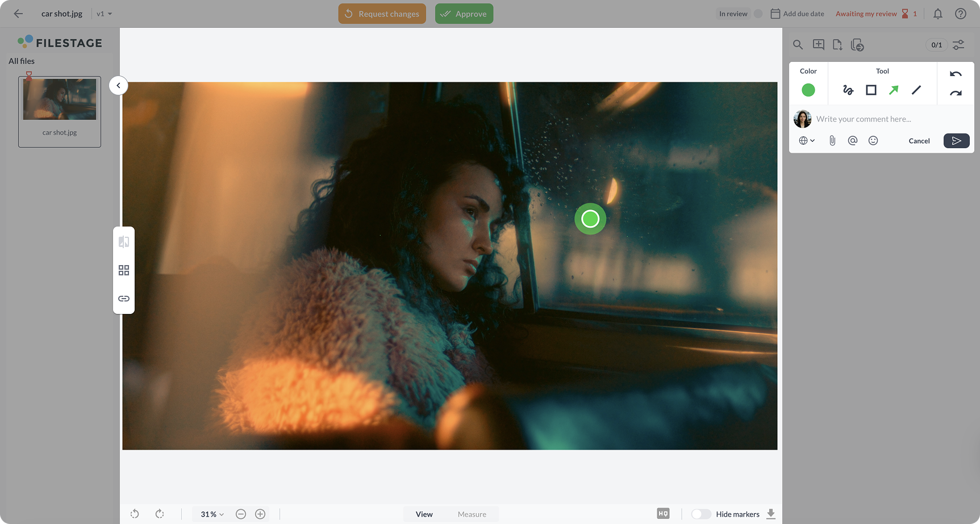Enable the green arrow tool
The width and height of the screenshot is (980, 524).
[893, 90]
